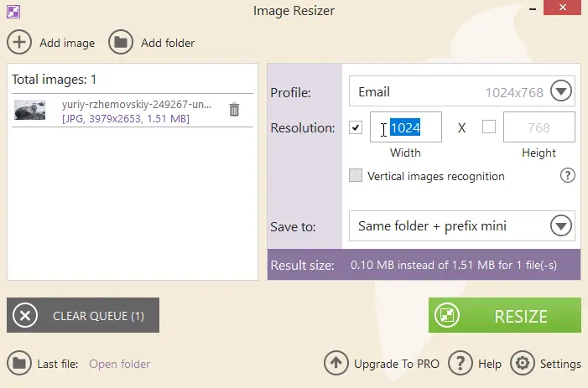Delete the queued image with trash icon
The width and height of the screenshot is (588, 388).
[234, 109]
